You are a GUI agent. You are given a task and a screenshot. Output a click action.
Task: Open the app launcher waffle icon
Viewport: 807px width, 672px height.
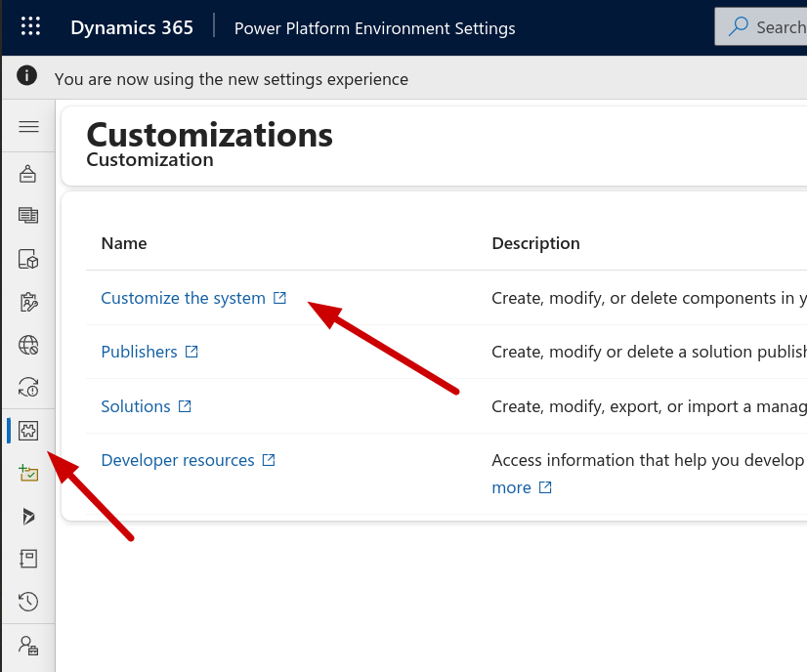coord(30,27)
